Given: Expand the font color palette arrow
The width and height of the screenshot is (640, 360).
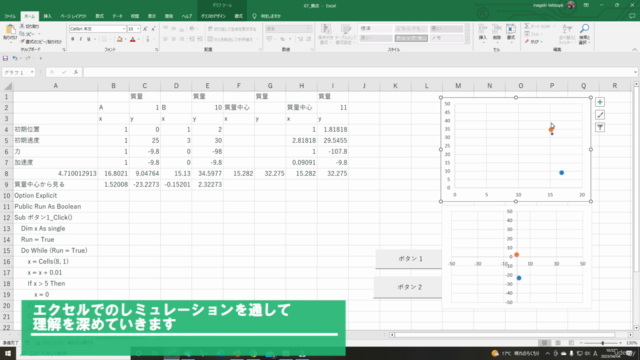Looking at the screenshot, I should (x=138, y=40).
